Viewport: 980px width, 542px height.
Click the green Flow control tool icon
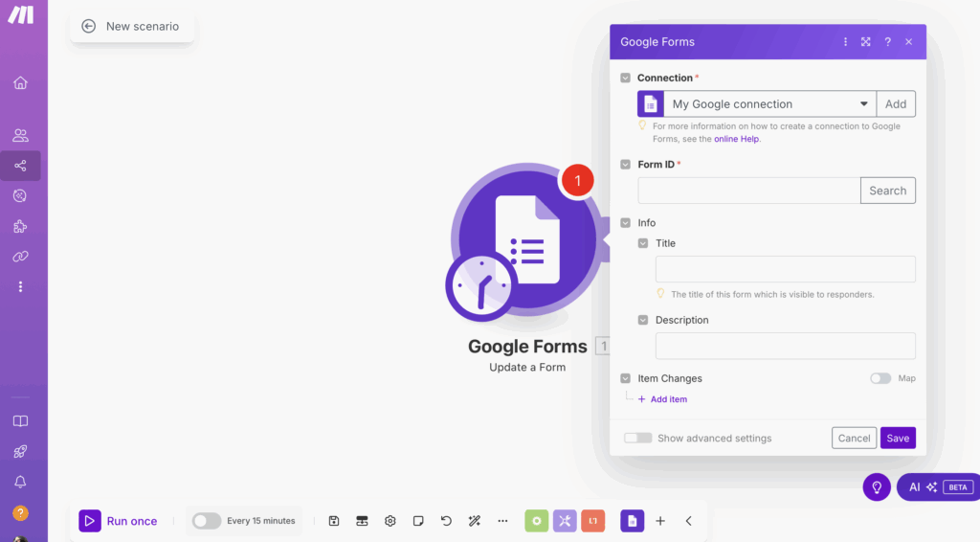(x=536, y=521)
